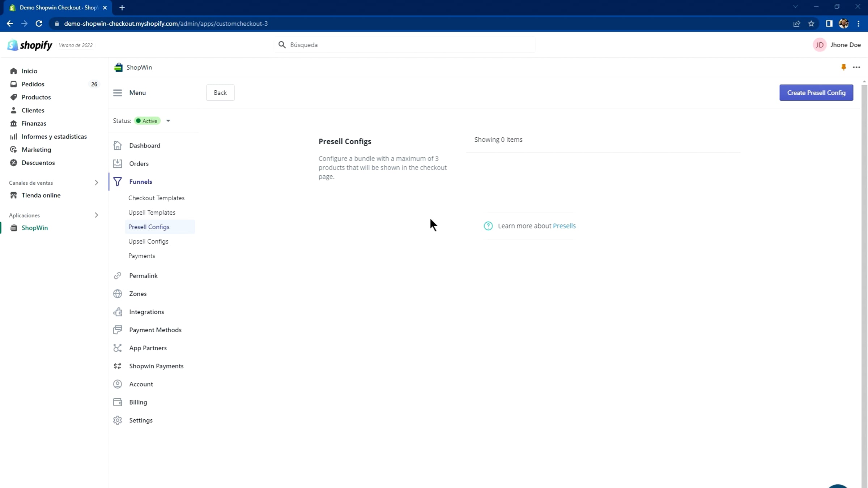Focus the Búsqueda search field
This screenshot has height=488, width=868.
(405, 45)
